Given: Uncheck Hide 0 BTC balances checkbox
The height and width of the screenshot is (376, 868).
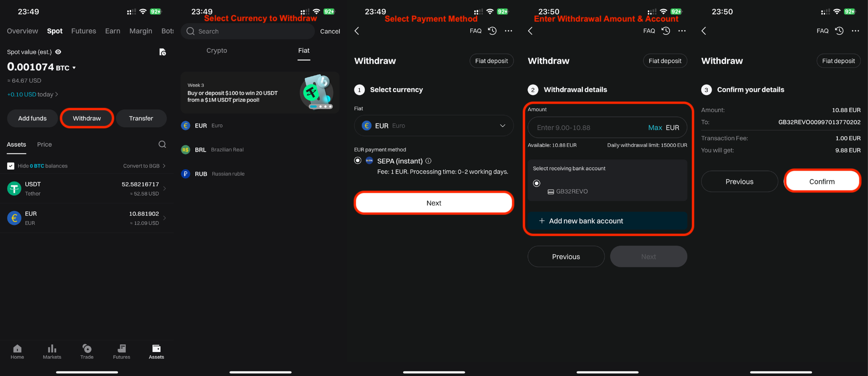Looking at the screenshot, I should pyautogui.click(x=11, y=166).
